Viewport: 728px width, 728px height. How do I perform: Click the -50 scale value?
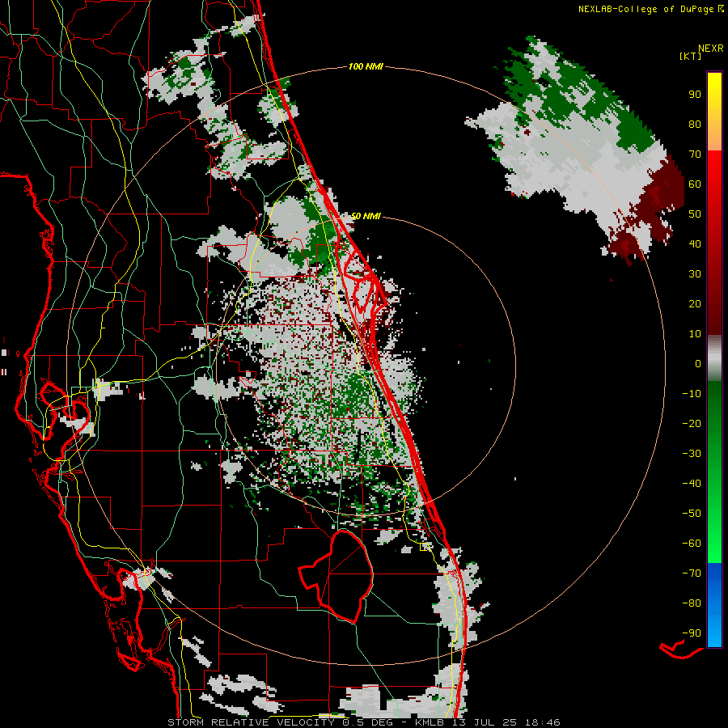coord(692,514)
